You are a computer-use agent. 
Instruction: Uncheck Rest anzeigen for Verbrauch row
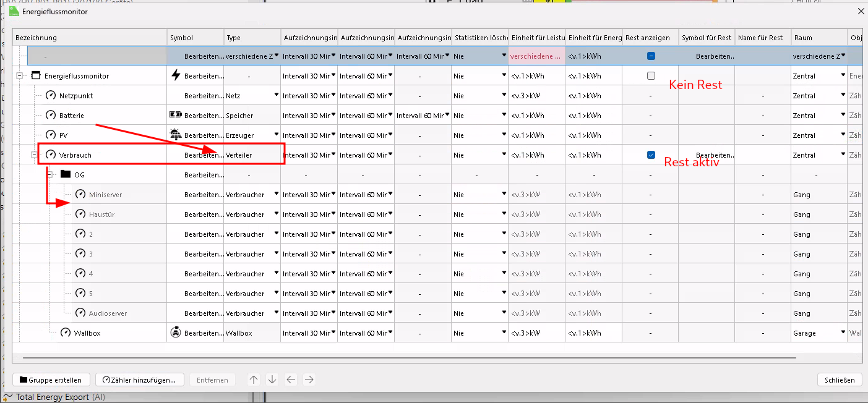coord(651,155)
